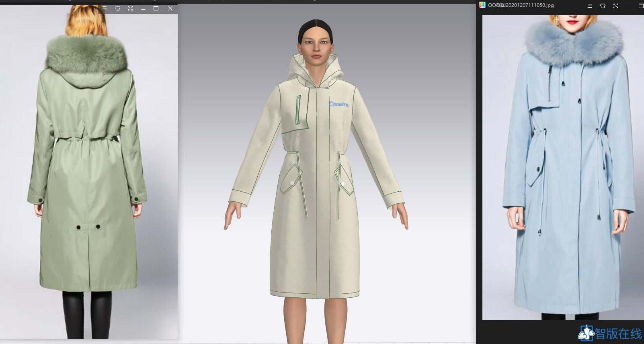Click the green coat back-view photo
644x344 pixels.
89,172
